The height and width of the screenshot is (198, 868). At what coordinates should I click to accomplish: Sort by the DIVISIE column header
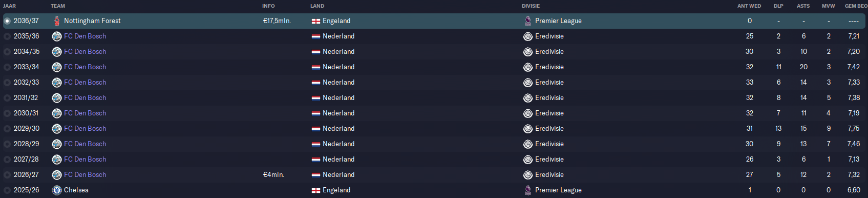[531, 6]
